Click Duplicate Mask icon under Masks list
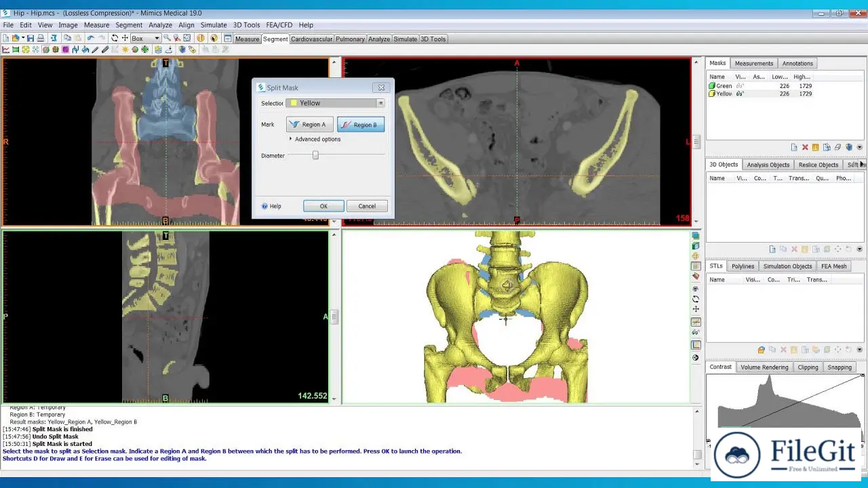868x488 pixels. tap(827, 147)
